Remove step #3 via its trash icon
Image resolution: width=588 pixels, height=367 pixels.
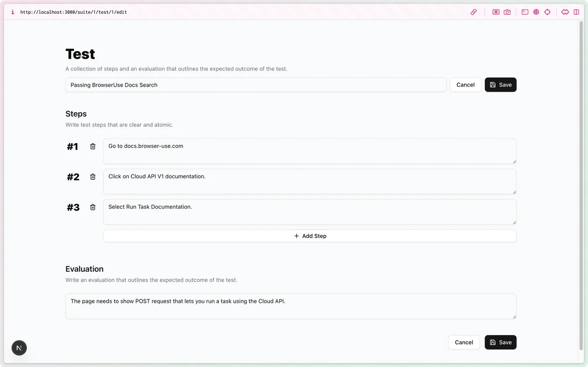93,207
